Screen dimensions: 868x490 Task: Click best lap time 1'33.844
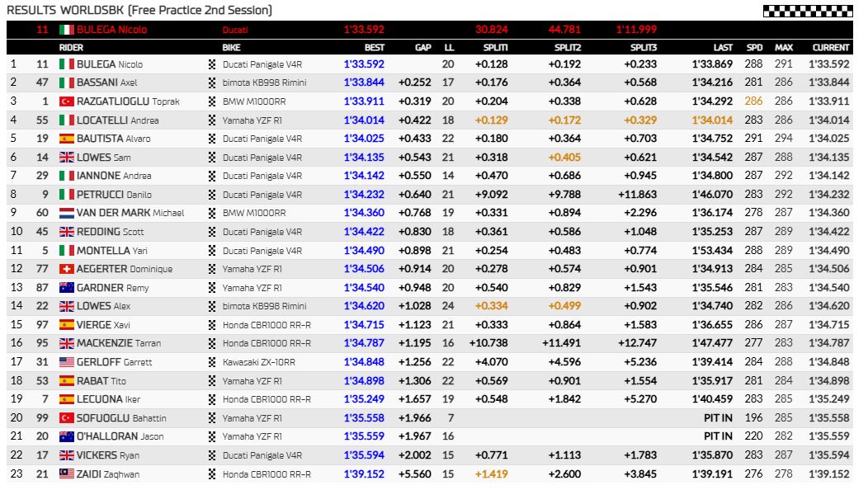point(364,82)
